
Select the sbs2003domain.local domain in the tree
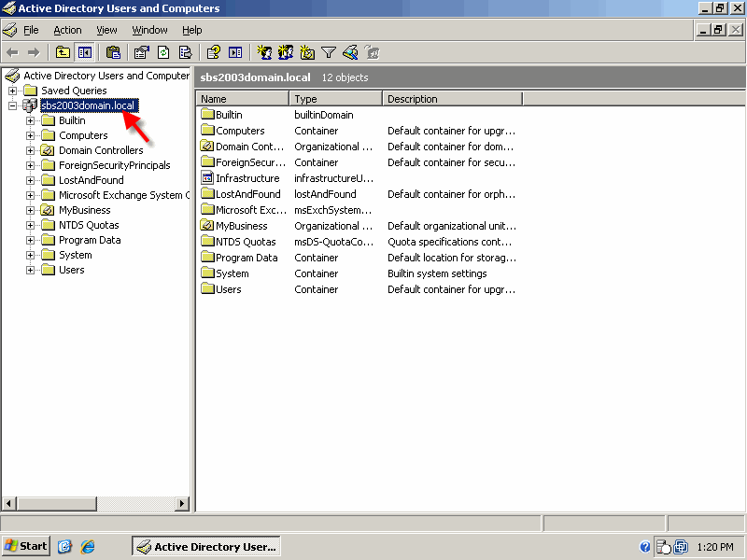89,105
